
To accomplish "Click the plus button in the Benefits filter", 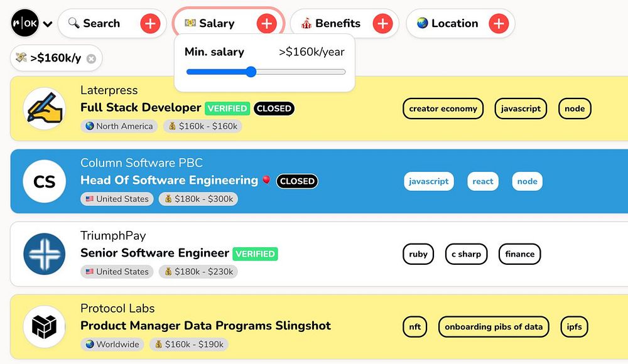I will pyautogui.click(x=382, y=24).
